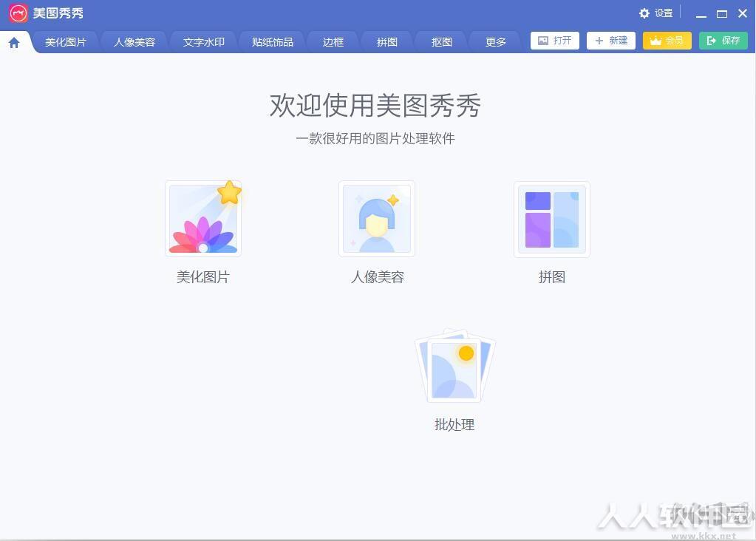Maximize the 美图秀秀 window
Screen dimensions: 756x541
coord(722,14)
